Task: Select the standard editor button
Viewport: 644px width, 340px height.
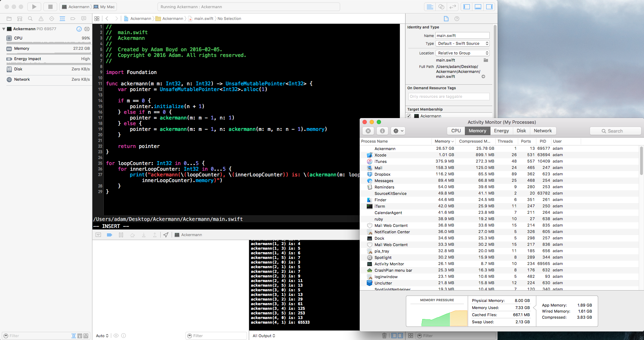Action: (430, 7)
